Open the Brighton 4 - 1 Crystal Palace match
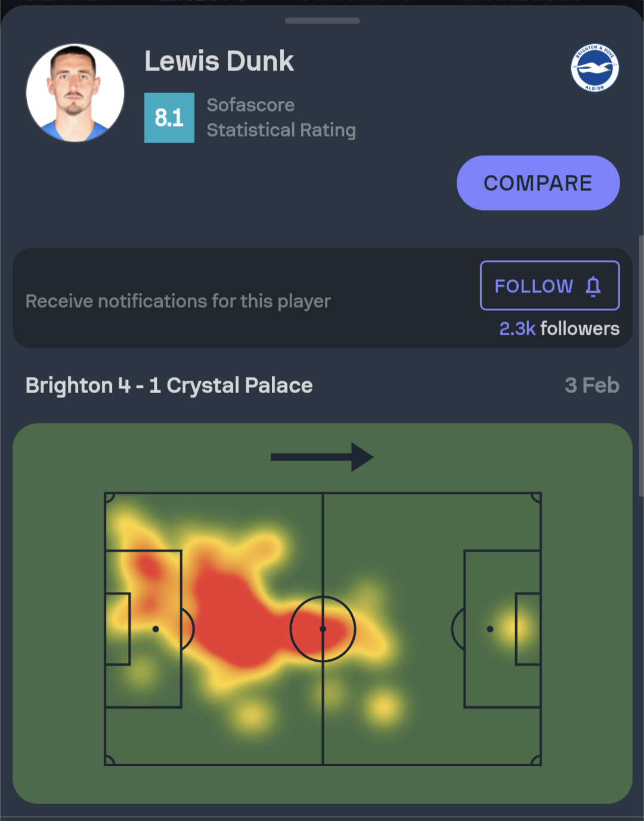This screenshot has width=644, height=821. pos(169,385)
